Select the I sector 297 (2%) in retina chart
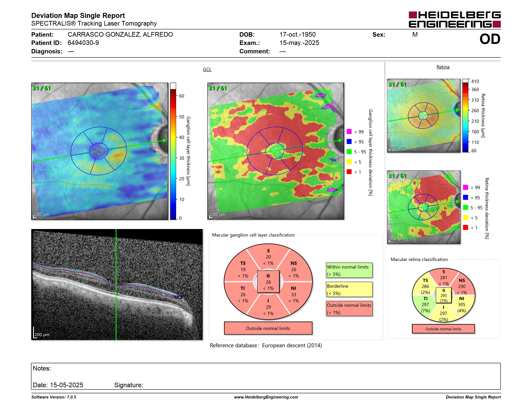The width and height of the screenshot is (532, 411). pyautogui.click(x=444, y=313)
